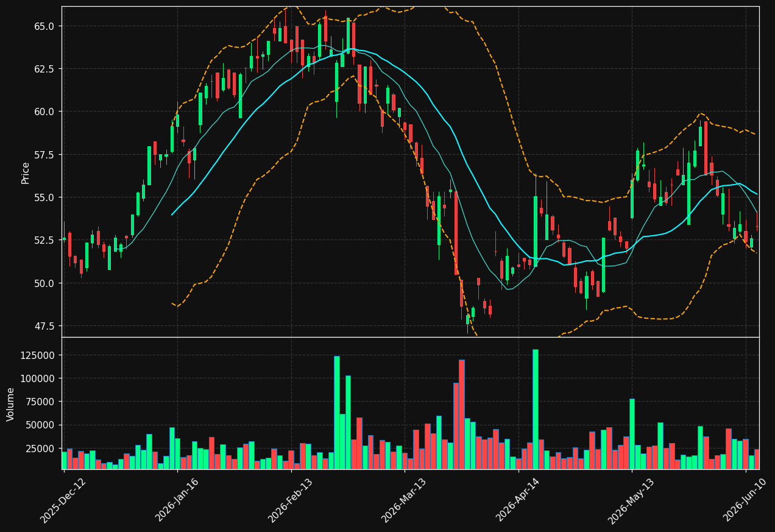Click the 62.5 price axis tick
The width and height of the screenshot is (775, 532).
[x=44, y=69]
